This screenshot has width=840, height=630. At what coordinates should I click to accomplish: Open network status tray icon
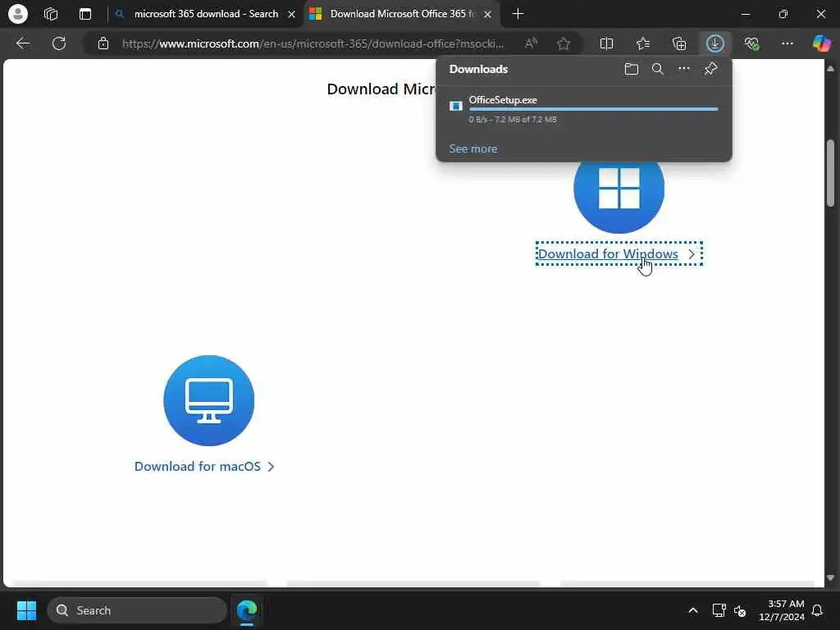(x=719, y=610)
